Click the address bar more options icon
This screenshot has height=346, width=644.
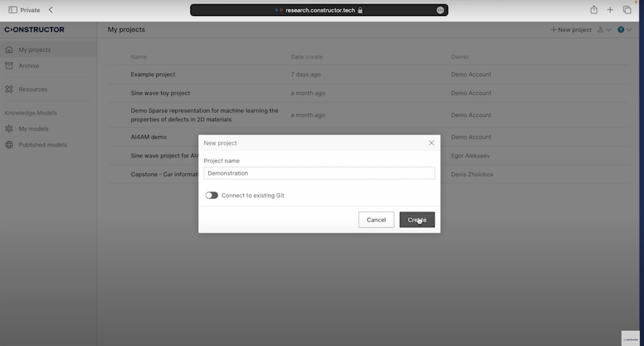[x=440, y=10]
